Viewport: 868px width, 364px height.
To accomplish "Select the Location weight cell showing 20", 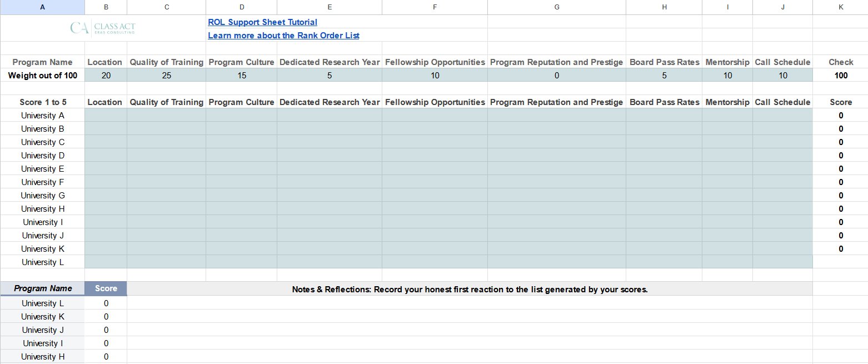I will [105, 75].
